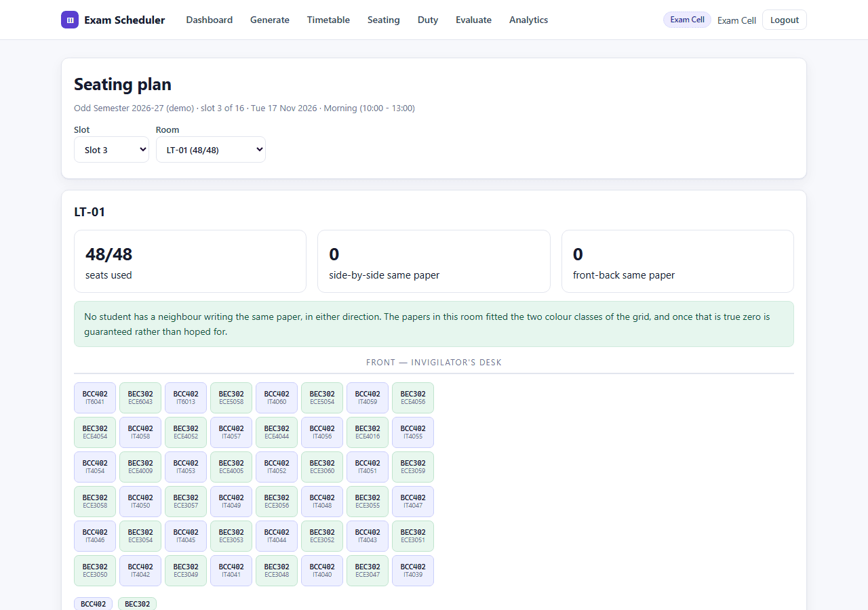868x610 pixels.
Task: Pick the seat labelled ECE4056
Action: click(x=413, y=398)
